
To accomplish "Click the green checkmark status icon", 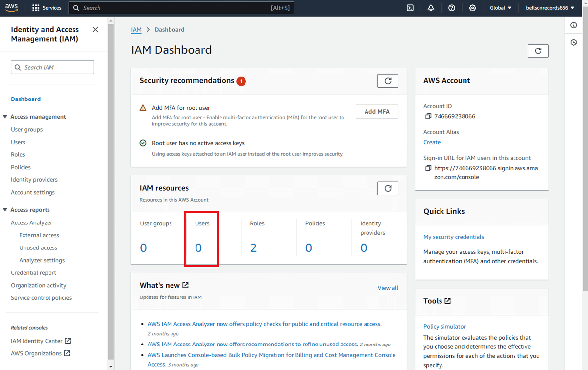I will tap(143, 143).
